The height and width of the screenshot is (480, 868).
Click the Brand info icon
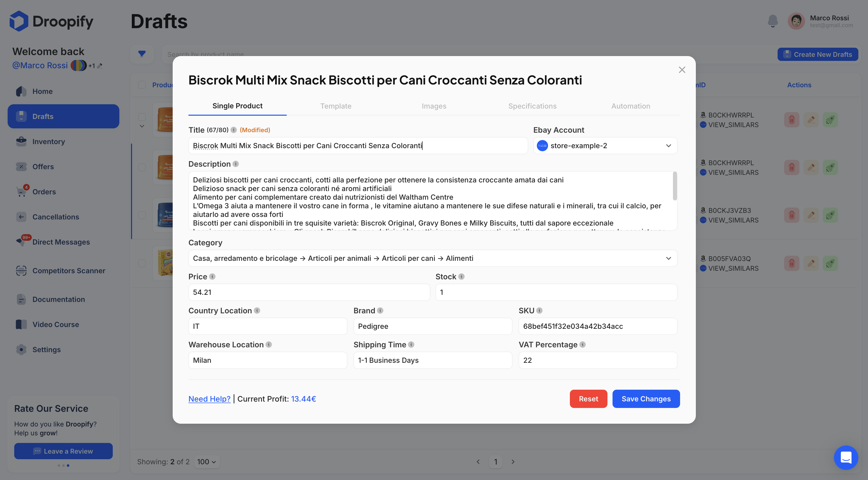380,310
